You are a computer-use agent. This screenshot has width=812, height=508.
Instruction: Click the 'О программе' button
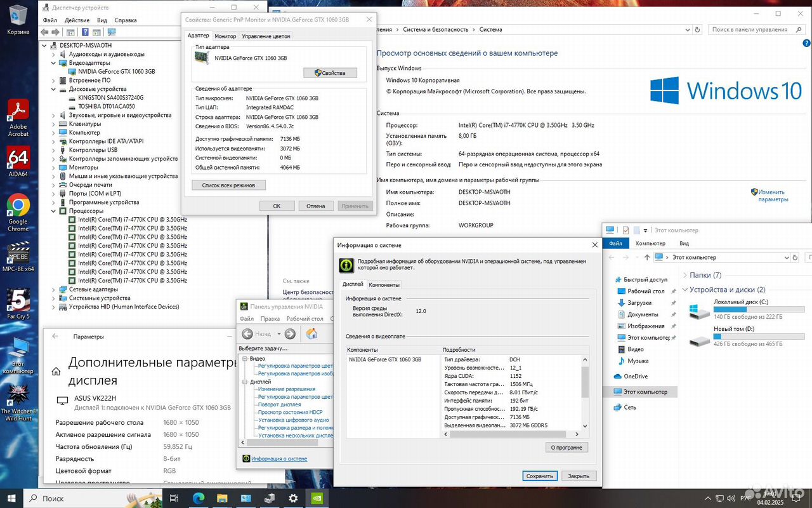[x=566, y=447]
